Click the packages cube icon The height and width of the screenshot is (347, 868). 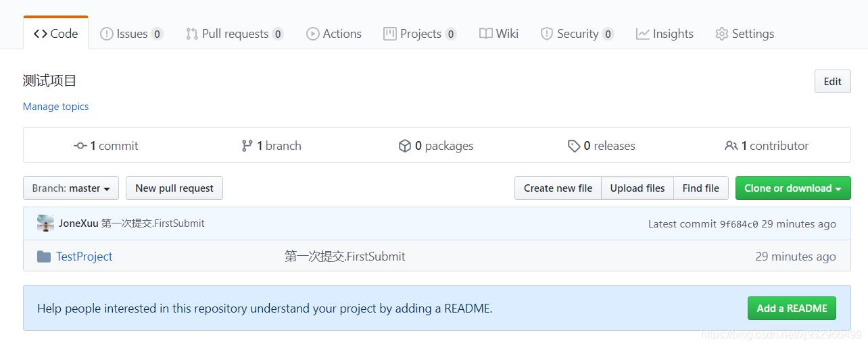click(x=405, y=146)
